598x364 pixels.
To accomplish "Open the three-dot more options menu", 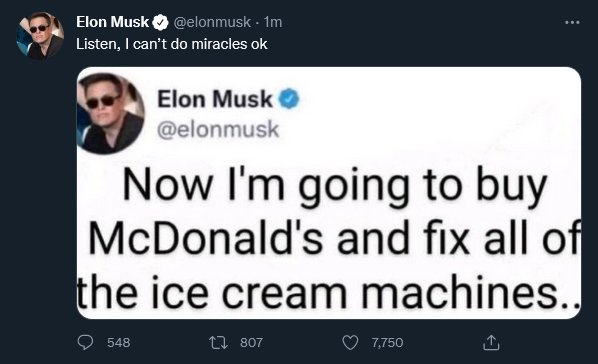I will [572, 23].
